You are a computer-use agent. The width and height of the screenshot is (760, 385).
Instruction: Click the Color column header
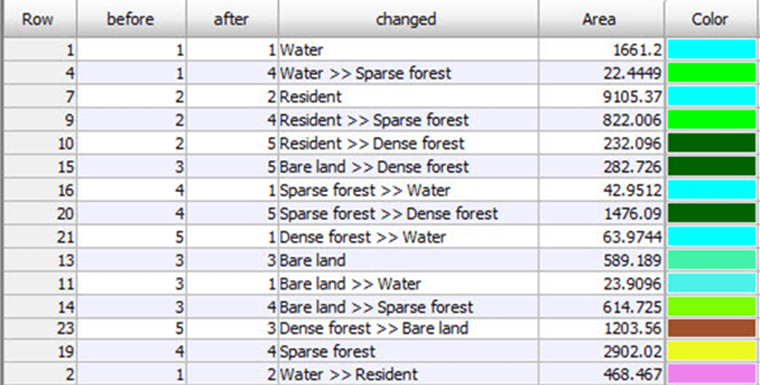710,18
